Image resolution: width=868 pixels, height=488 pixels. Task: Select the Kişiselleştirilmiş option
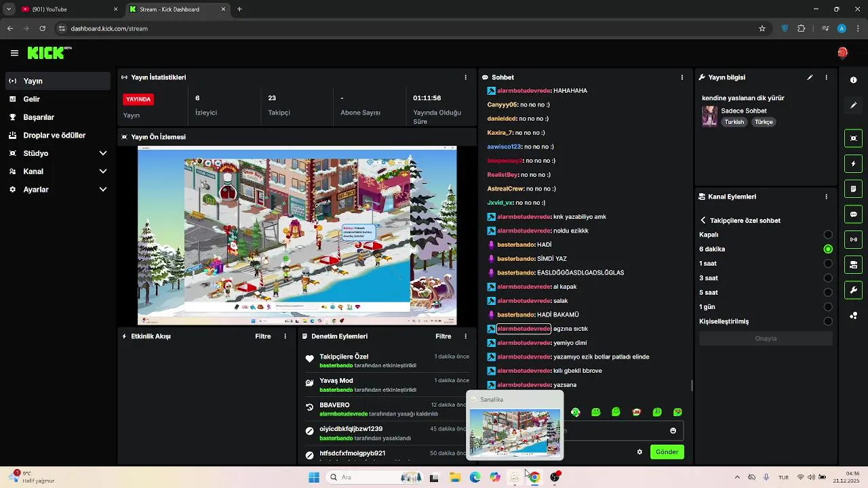click(x=766, y=321)
